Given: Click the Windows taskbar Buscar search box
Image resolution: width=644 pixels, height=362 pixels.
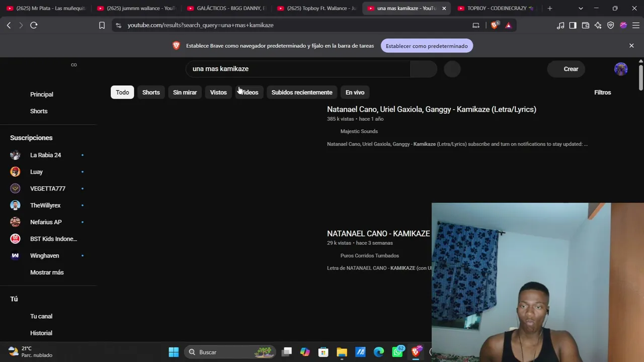Looking at the screenshot, I should (230, 352).
